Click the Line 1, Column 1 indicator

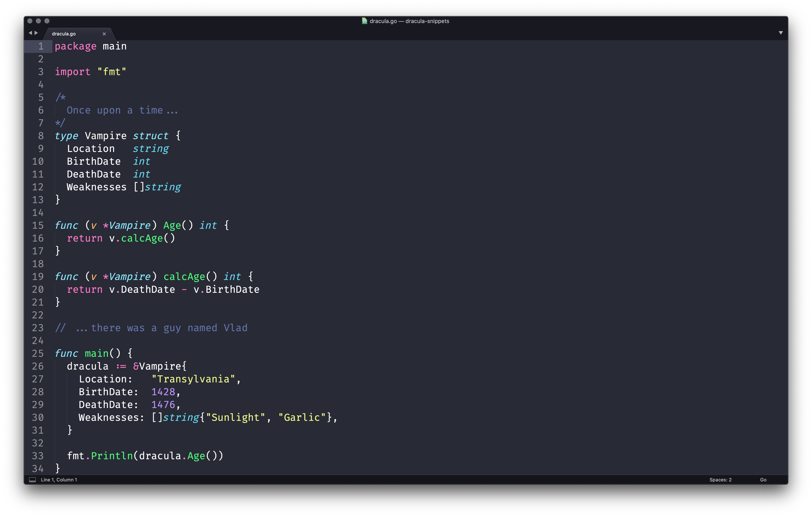pyautogui.click(x=60, y=480)
